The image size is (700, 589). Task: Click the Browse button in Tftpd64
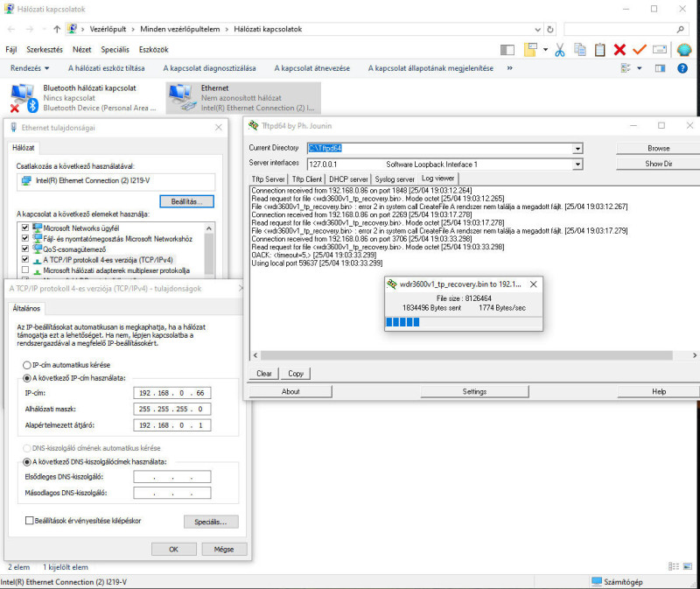click(x=658, y=148)
